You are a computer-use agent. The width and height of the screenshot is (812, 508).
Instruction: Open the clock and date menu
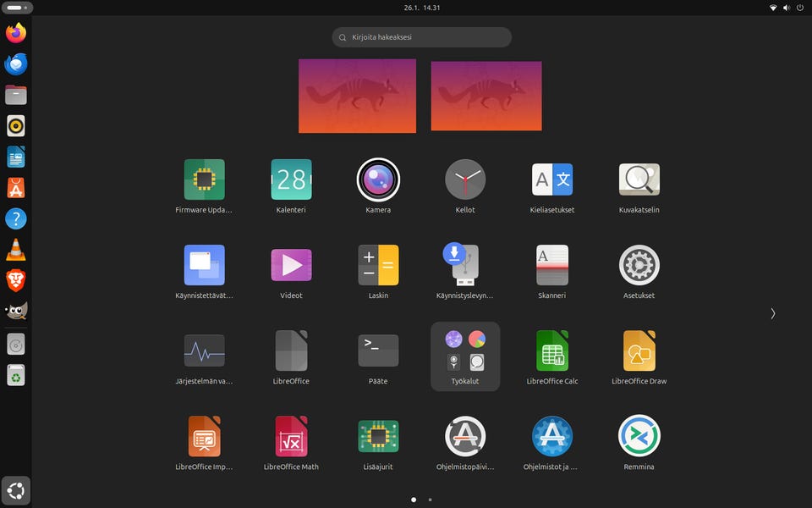pyautogui.click(x=422, y=8)
